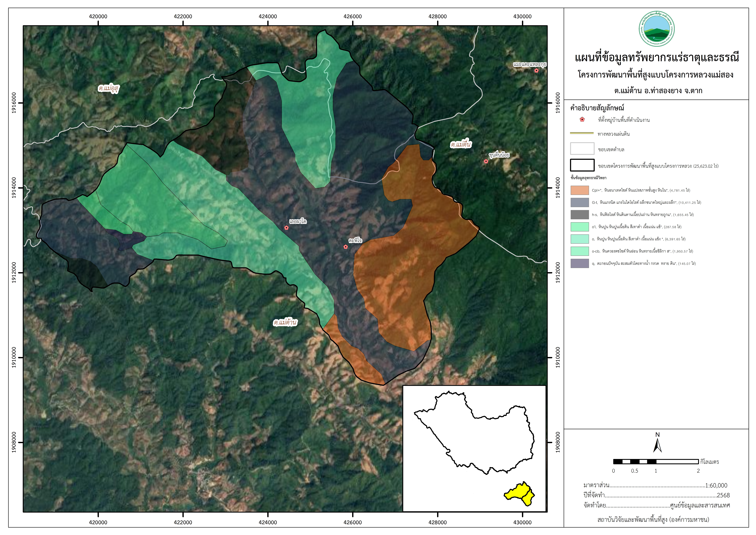Click the 424000 easting label on the bottom axis

click(268, 522)
